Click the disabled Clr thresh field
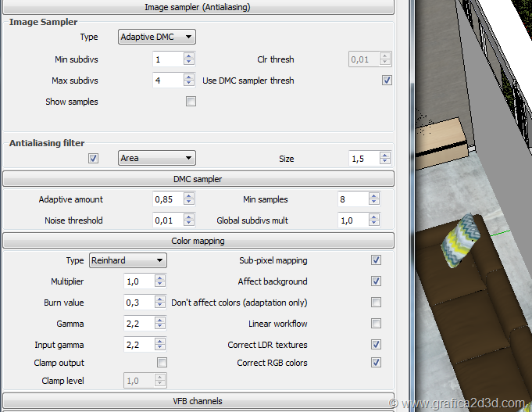 [x=364, y=59]
